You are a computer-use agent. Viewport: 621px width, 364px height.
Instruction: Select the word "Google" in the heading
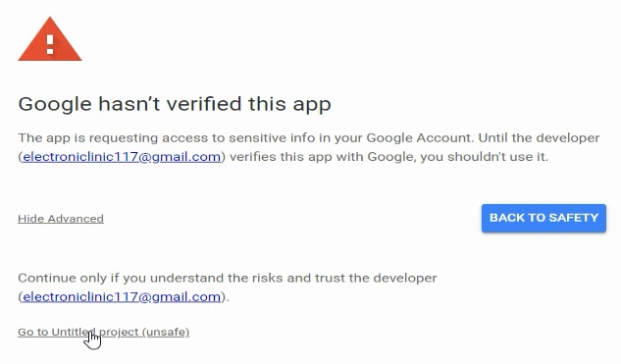pos(55,105)
